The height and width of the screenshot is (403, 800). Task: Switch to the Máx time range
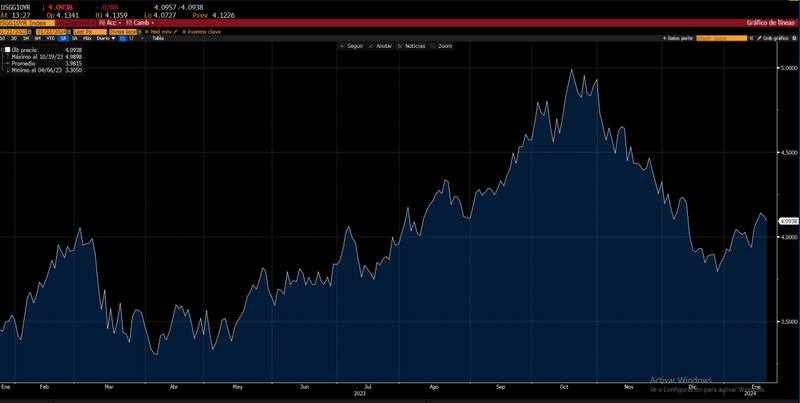pos(88,38)
